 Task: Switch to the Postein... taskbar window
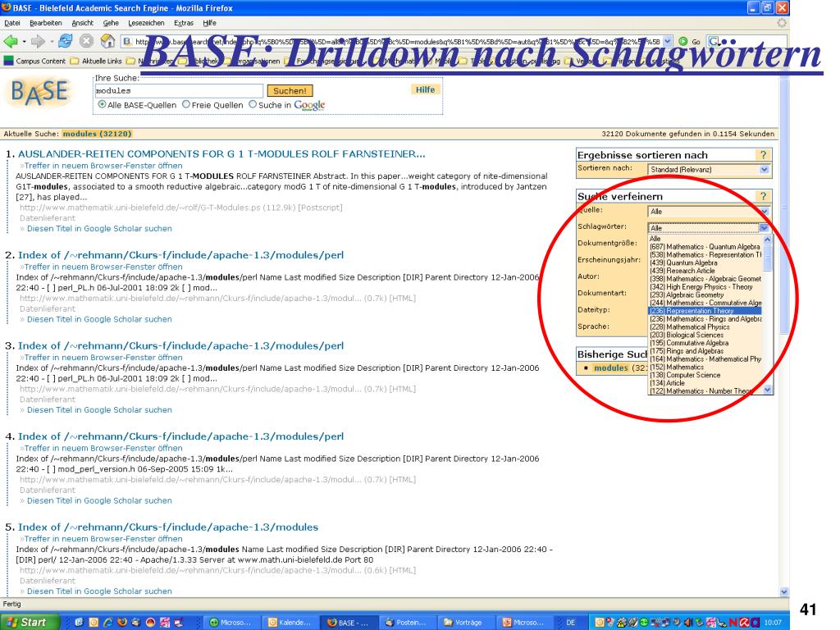click(x=407, y=622)
